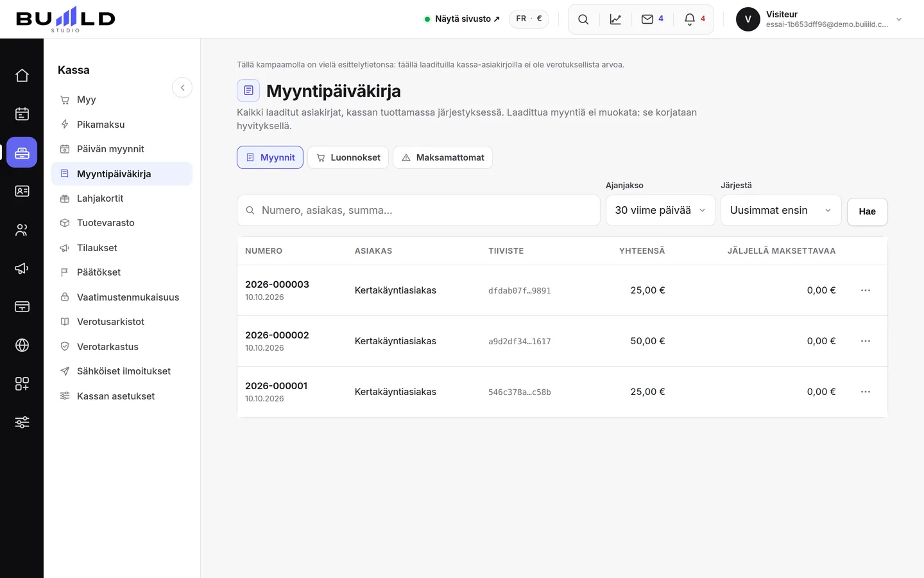Click the ASIAKAS column header
Screen dimensions: 924x578
pyautogui.click(x=373, y=251)
